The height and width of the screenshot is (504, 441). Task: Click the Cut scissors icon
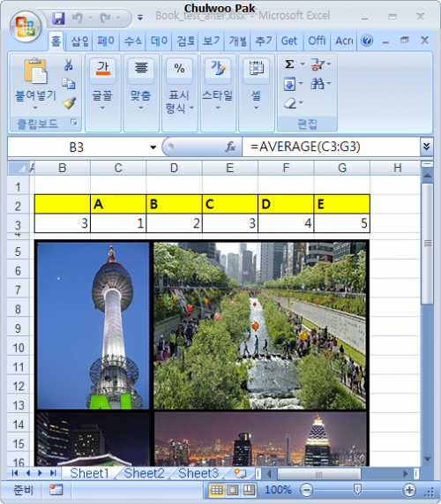tap(68, 64)
